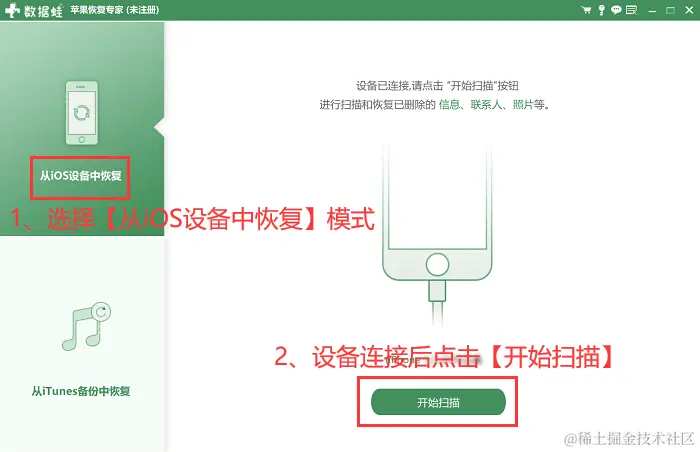Open the chat feedback bubble icon

pos(616,10)
